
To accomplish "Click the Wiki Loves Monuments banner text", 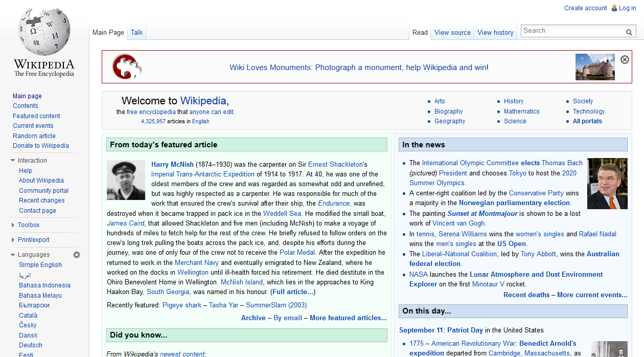I will point(359,68).
